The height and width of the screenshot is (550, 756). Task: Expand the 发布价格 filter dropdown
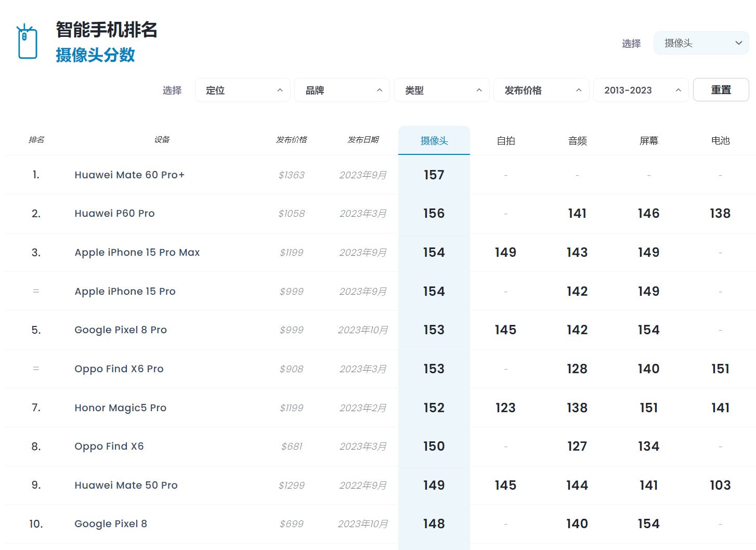pyautogui.click(x=541, y=90)
